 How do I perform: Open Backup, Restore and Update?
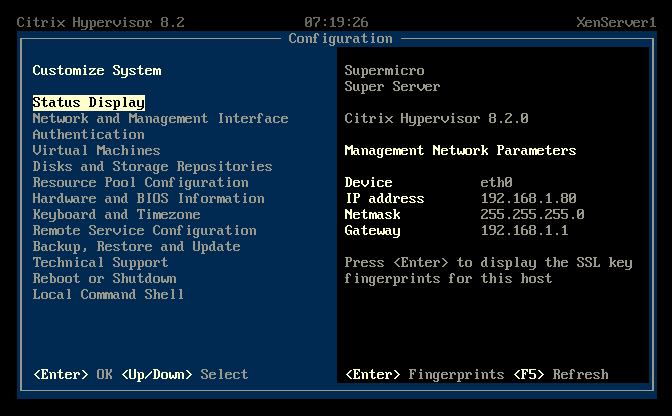click(136, 247)
